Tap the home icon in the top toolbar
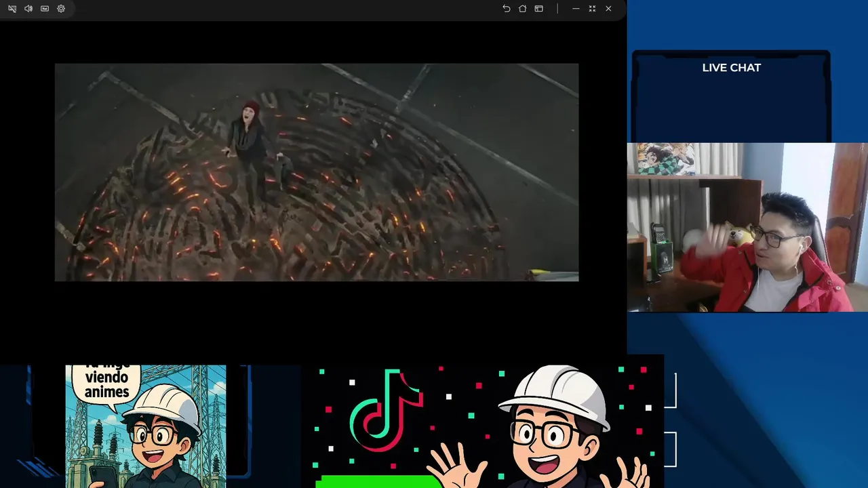868x488 pixels. click(x=522, y=9)
